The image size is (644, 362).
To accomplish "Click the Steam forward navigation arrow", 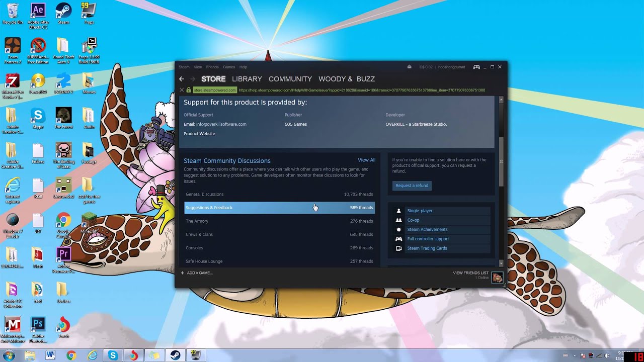I will (x=192, y=79).
